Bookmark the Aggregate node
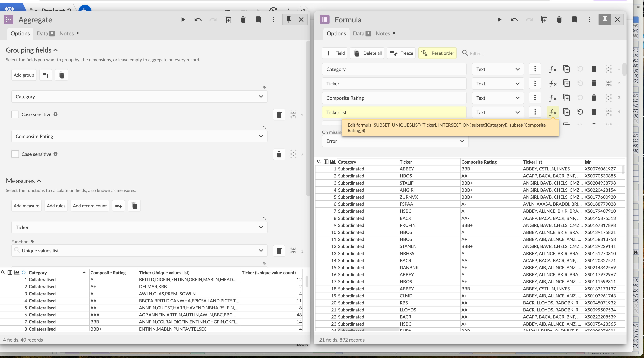This screenshot has width=644, height=358. click(258, 20)
